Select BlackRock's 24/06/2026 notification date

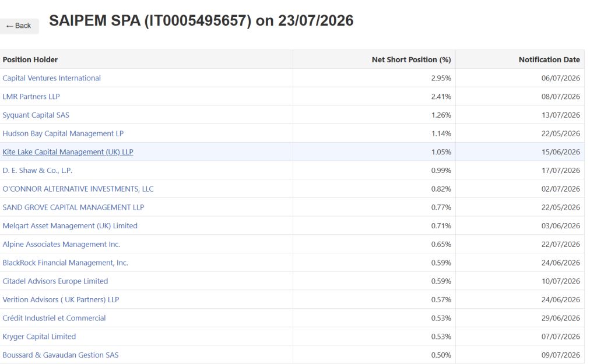(x=560, y=263)
